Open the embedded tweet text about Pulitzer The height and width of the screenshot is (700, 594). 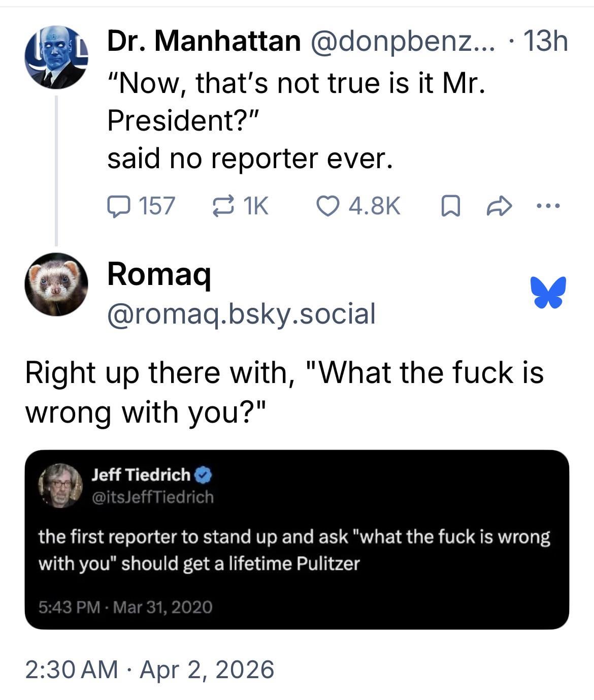tap(294, 550)
